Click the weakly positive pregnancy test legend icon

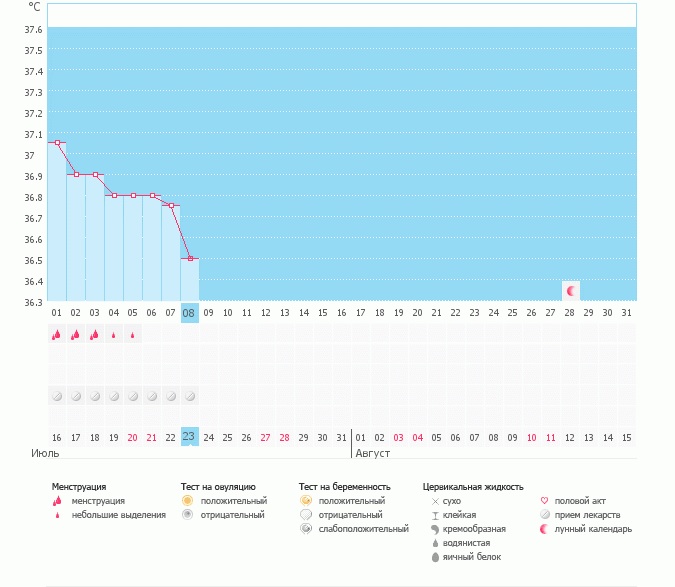pos(306,528)
